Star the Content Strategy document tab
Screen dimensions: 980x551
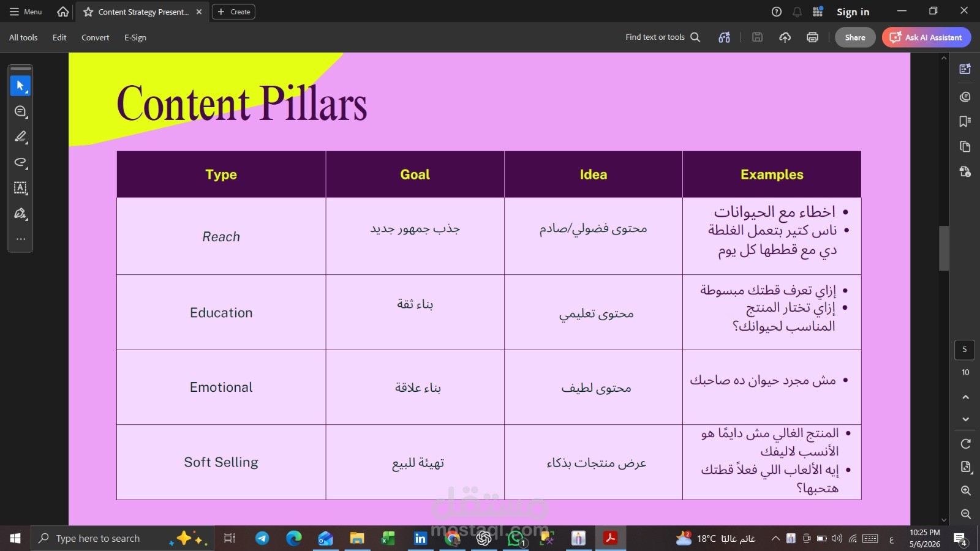pyautogui.click(x=88, y=12)
